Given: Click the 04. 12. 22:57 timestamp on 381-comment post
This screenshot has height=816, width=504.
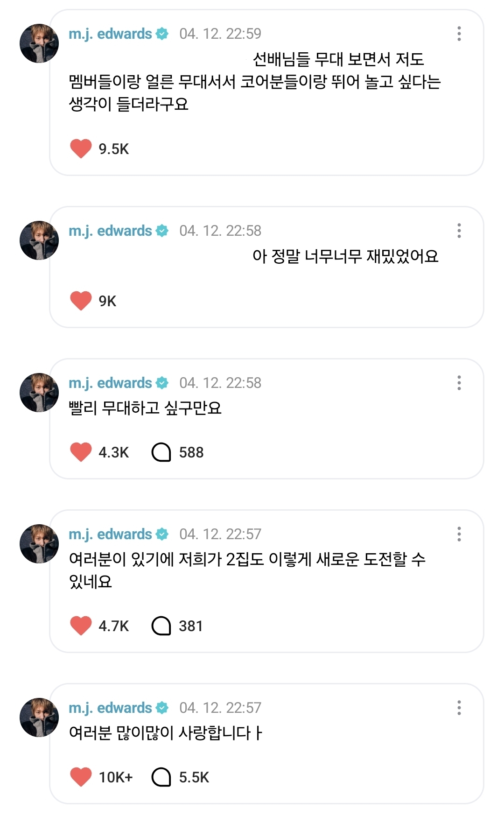Looking at the screenshot, I should [220, 534].
